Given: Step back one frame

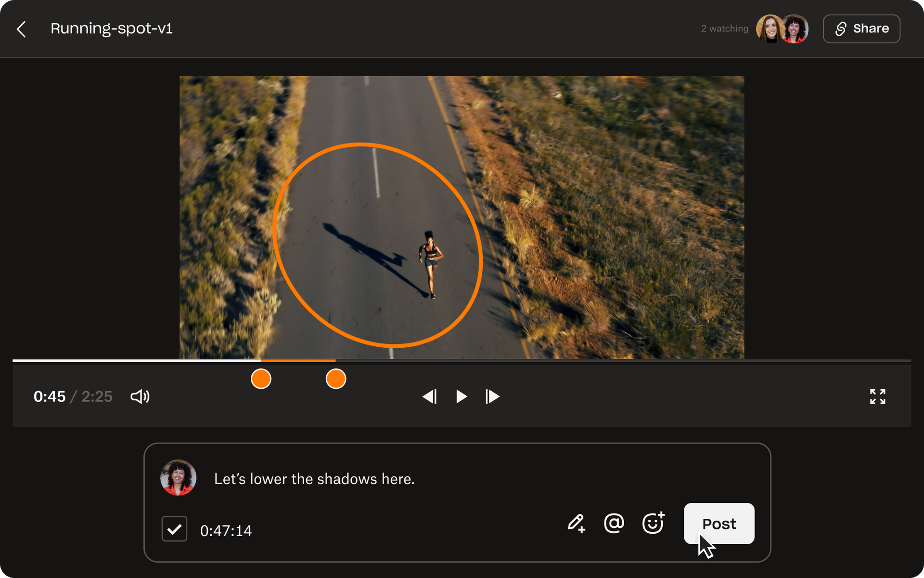Looking at the screenshot, I should pos(429,396).
